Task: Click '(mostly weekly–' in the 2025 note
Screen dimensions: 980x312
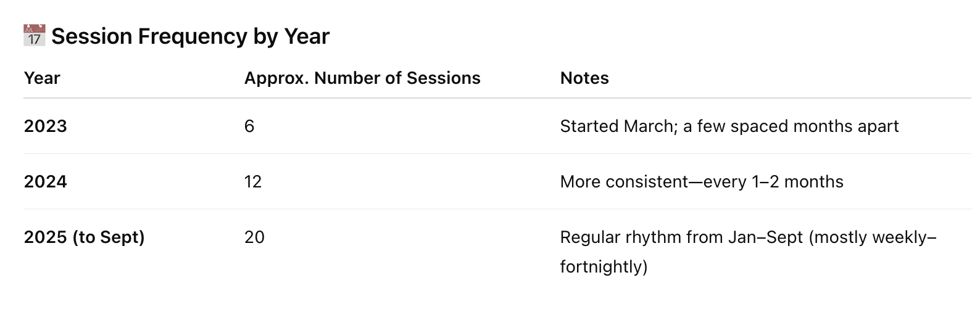Action: pos(872,237)
